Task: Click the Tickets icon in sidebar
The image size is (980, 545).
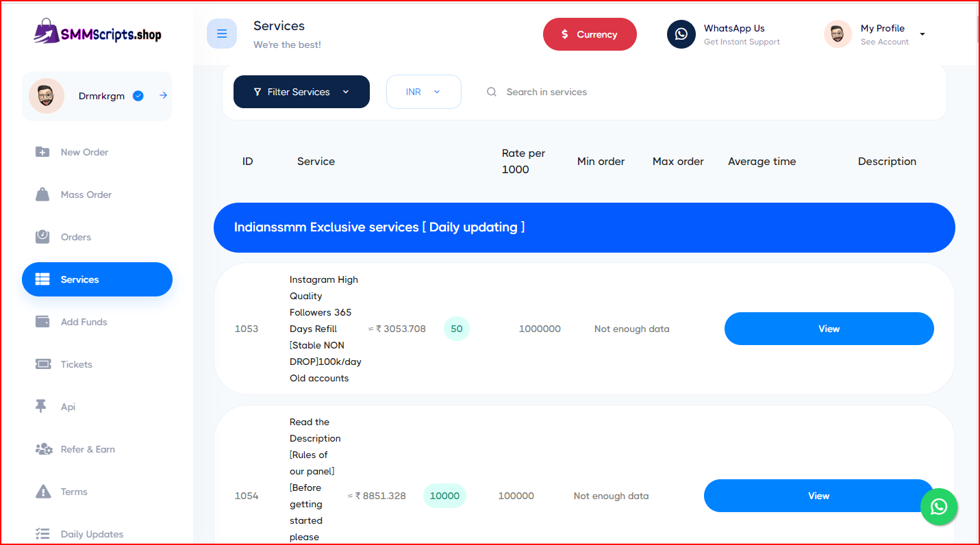Action: coord(42,364)
